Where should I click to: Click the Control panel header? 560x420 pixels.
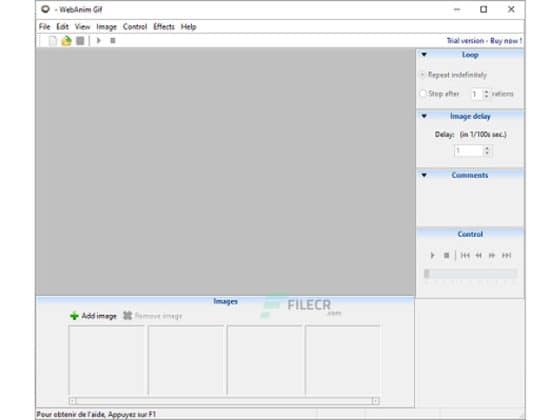pyautogui.click(x=470, y=234)
